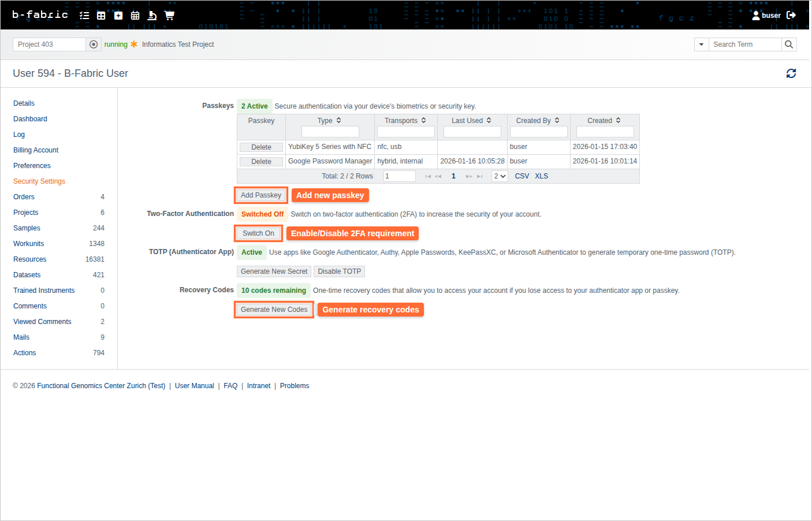The image size is (812, 521).
Task: Click the logout arrow icon next to buser
Action: pos(791,15)
